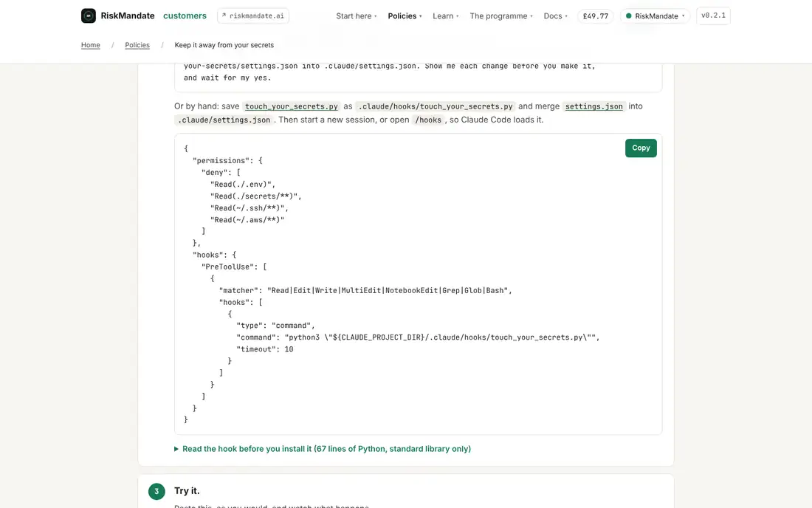The width and height of the screenshot is (812, 508).
Task: Click the 'and wait for my yes.' prompt line
Action: 227,78
